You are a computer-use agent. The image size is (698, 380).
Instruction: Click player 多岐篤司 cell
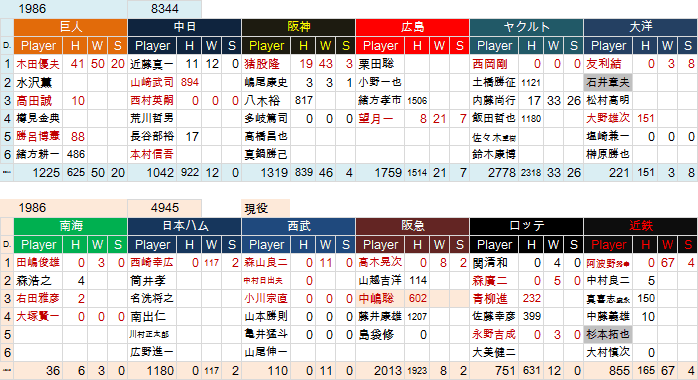click(266, 118)
